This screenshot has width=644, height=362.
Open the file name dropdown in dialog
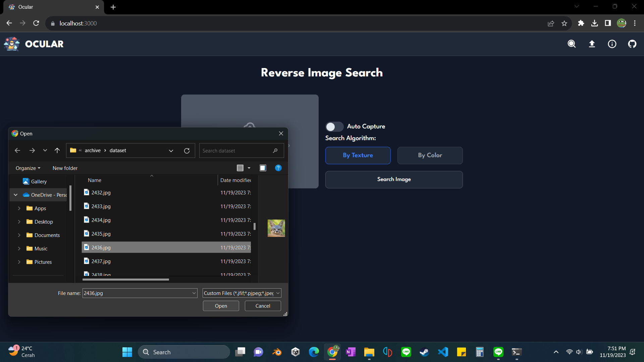pyautogui.click(x=193, y=293)
